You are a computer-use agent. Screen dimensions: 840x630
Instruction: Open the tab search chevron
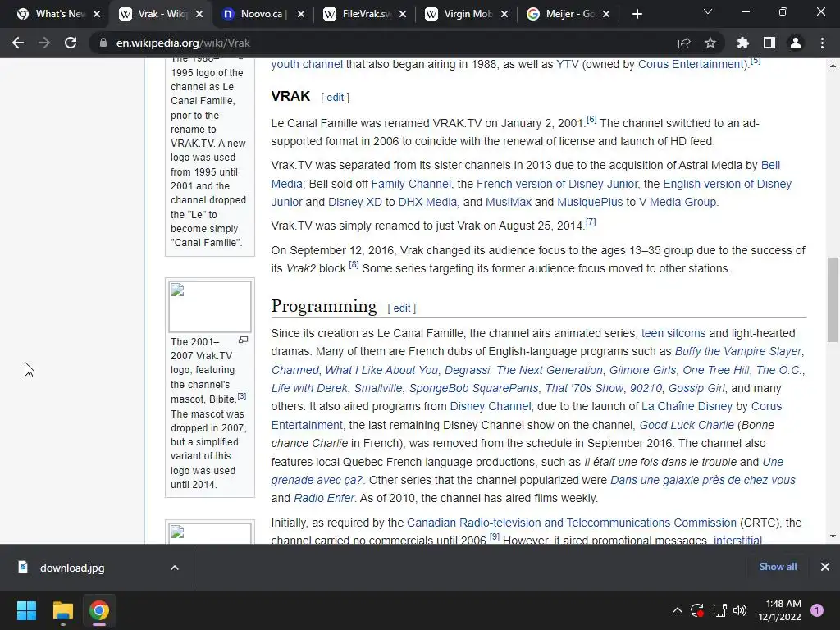pos(708,11)
